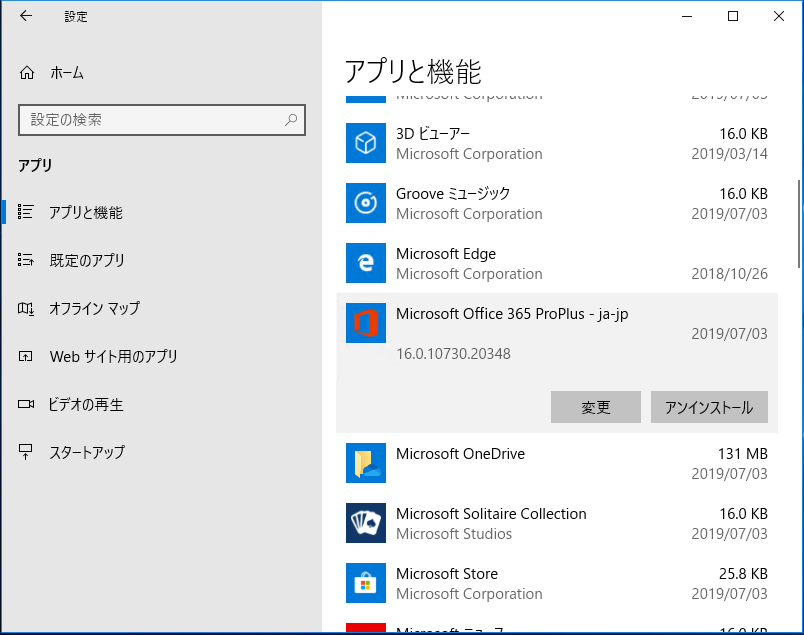The image size is (804, 635).
Task: Click the Solitaire Collection cards icon
Action: 366,523
